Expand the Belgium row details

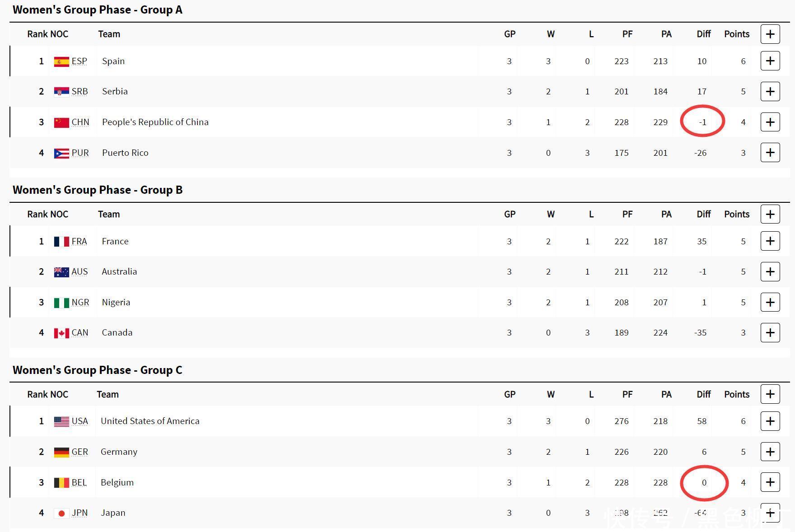coord(770,482)
